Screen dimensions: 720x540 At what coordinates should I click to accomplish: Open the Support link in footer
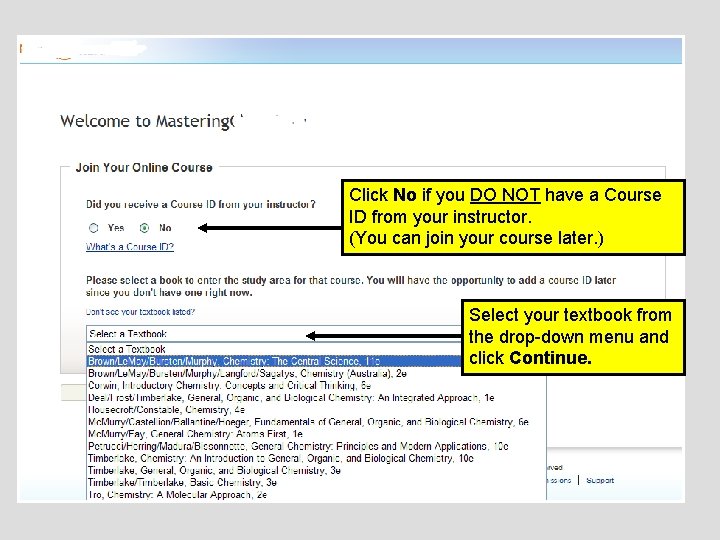pyautogui.click(x=600, y=480)
